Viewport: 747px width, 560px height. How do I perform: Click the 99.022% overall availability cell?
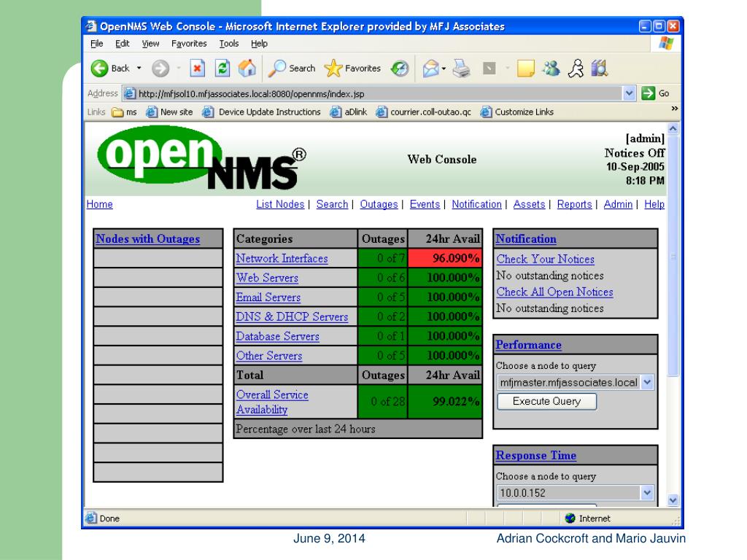click(445, 402)
